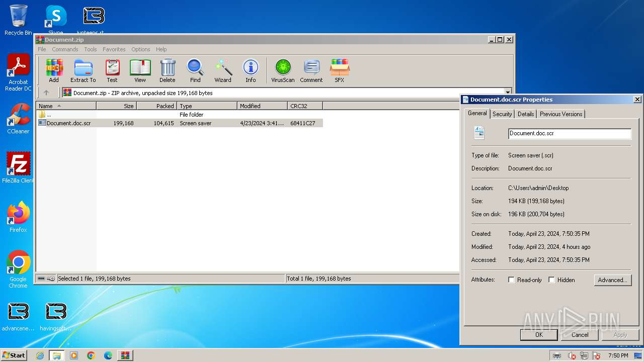Sort by Name column header

[x=66, y=106]
